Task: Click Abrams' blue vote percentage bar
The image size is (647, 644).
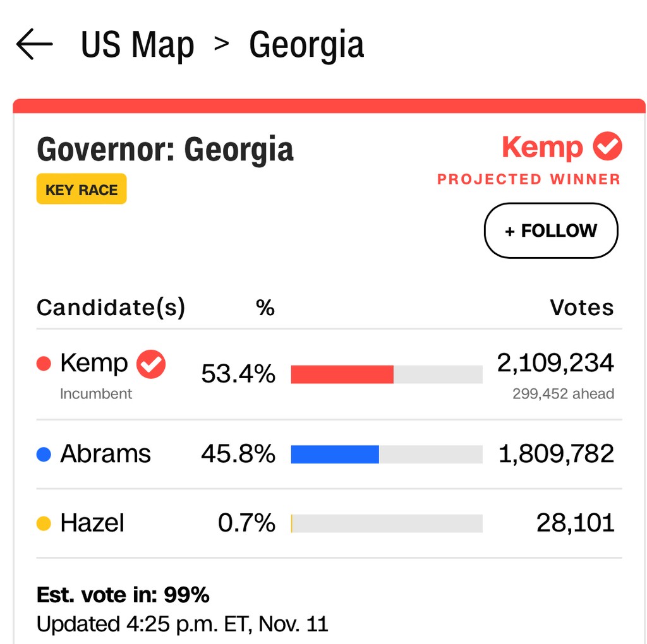Action: tap(335, 455)
